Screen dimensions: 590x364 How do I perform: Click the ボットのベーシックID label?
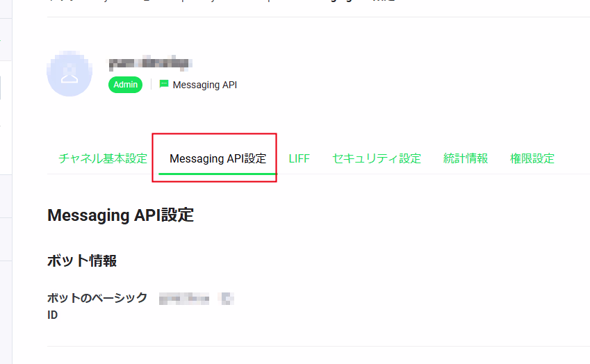pos(97,306)
